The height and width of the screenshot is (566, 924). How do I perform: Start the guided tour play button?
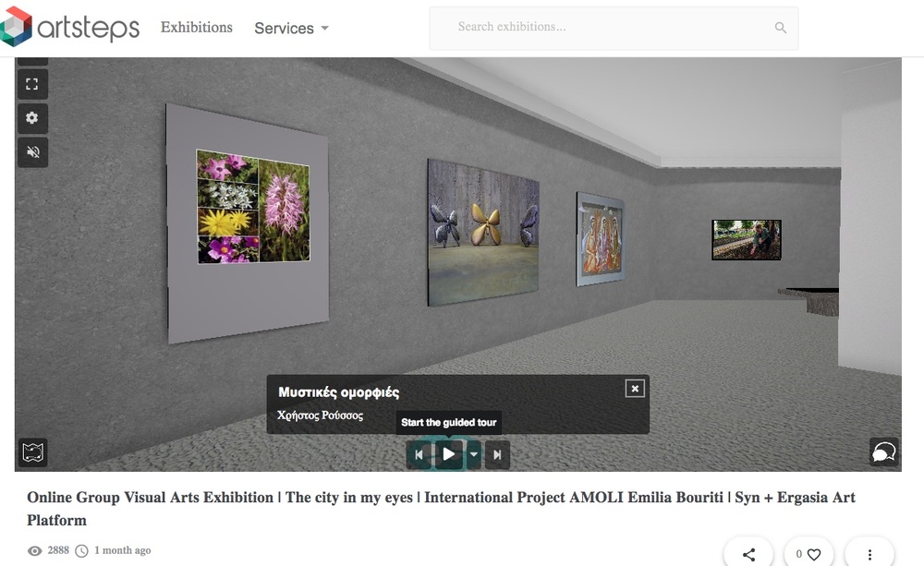tap(448, 453)
